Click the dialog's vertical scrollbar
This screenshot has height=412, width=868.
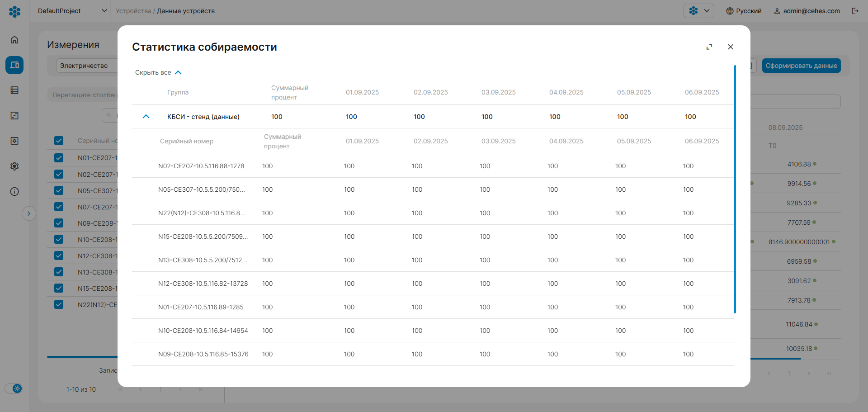coord(735,189)
